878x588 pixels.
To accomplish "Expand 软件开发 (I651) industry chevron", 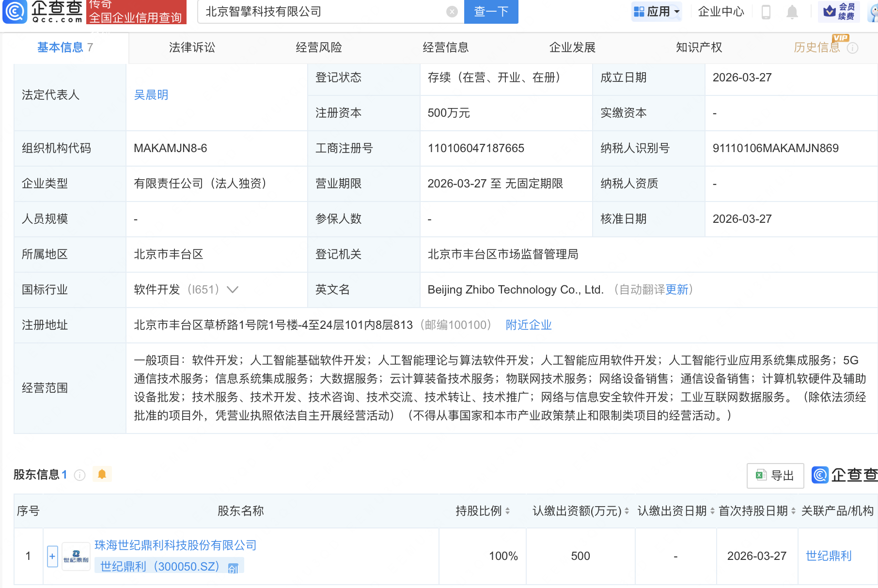I will click(233, 290).
